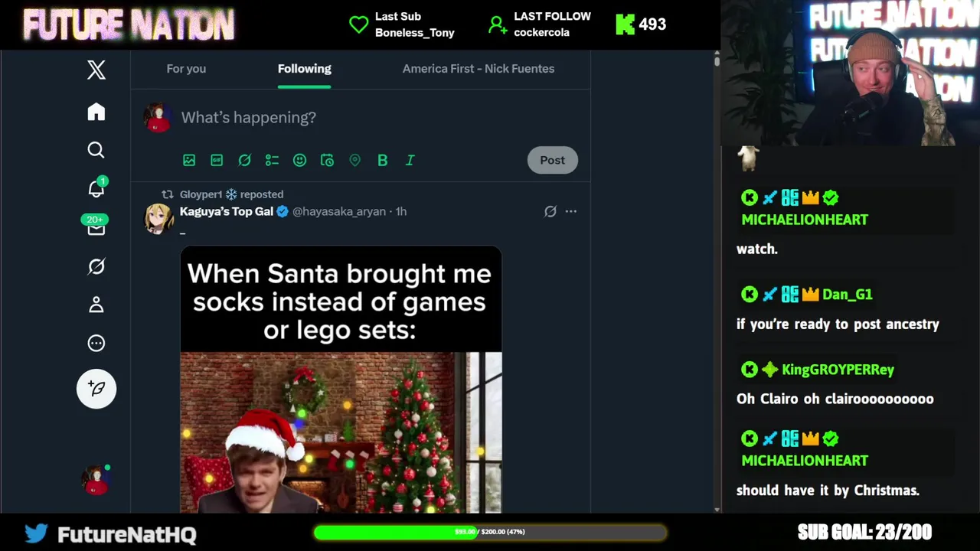Open the emoji picker
Screen dimensions: 980x551
point(299,160)
